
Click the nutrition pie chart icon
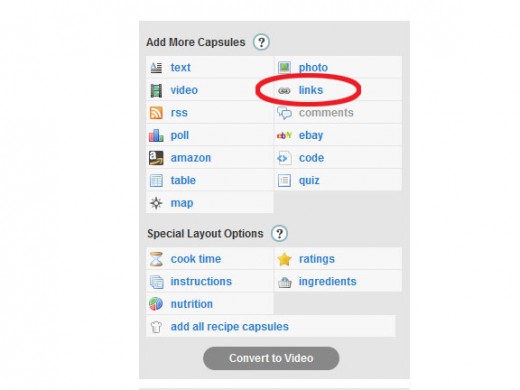[x=156, y=304]
